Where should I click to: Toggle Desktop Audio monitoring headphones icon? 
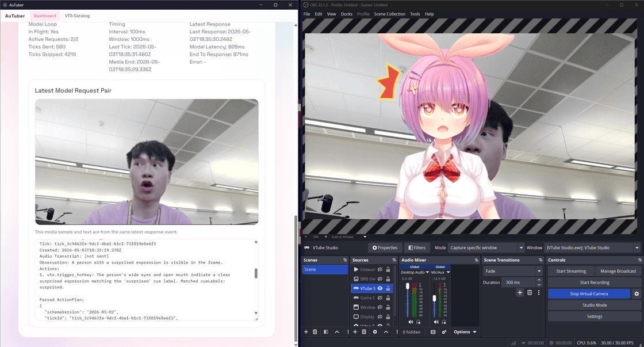(x=418, y=322)
